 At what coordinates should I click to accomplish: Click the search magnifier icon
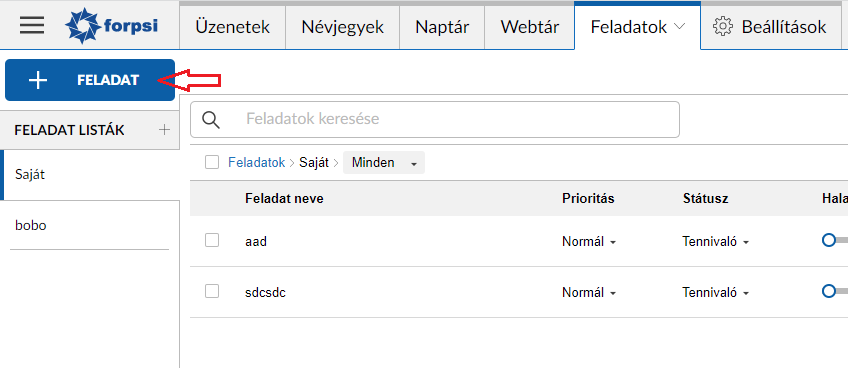click(211, 120)
